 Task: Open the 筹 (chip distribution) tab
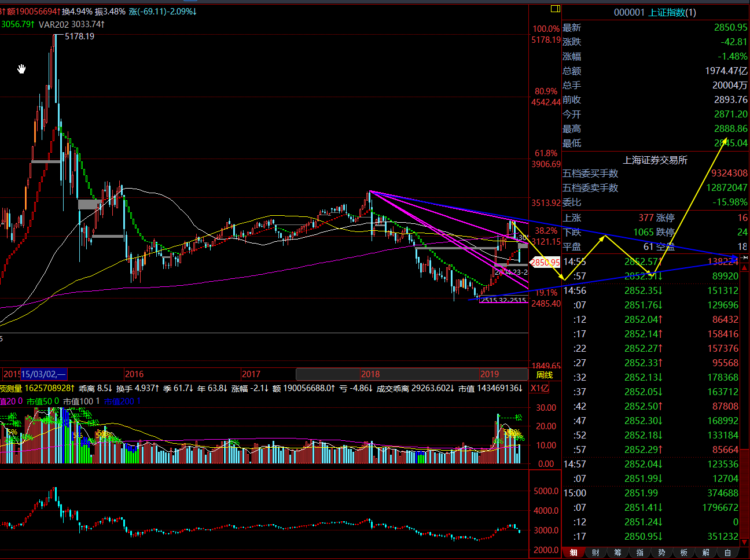click(x=617, y=553)
